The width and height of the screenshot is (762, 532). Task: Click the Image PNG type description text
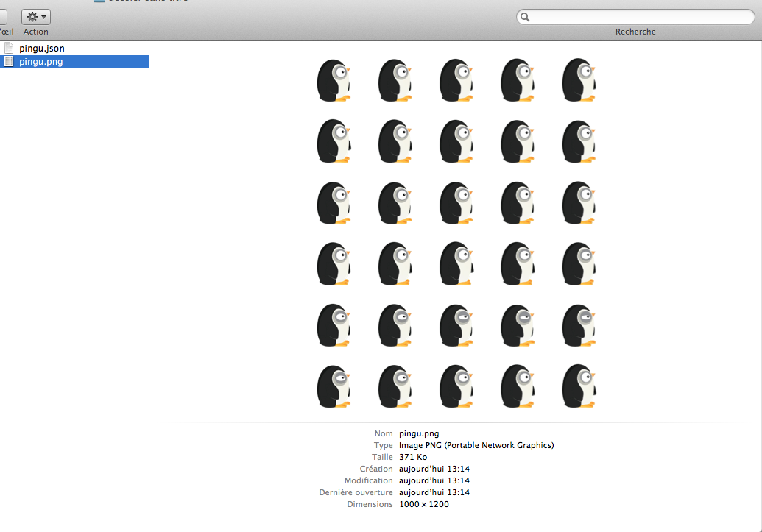pos(476,445)
